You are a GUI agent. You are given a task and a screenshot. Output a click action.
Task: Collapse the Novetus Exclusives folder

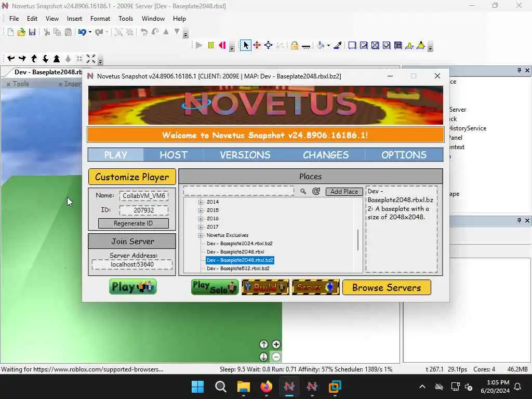tap(201, 235)
